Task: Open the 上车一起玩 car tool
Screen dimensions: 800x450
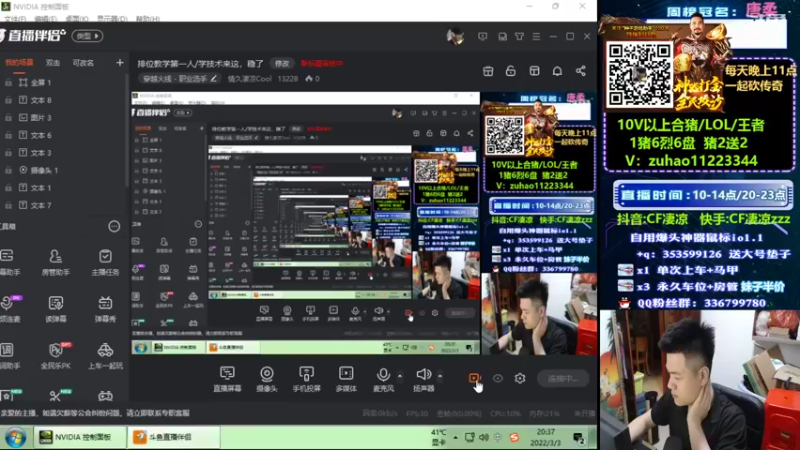Action: click(x=105, y=356)
